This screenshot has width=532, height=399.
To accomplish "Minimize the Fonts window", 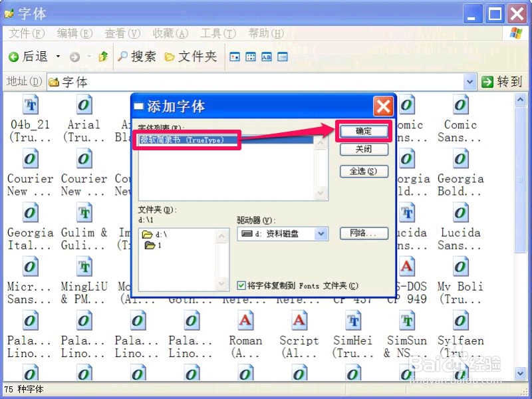I will (x=473, y=14).
